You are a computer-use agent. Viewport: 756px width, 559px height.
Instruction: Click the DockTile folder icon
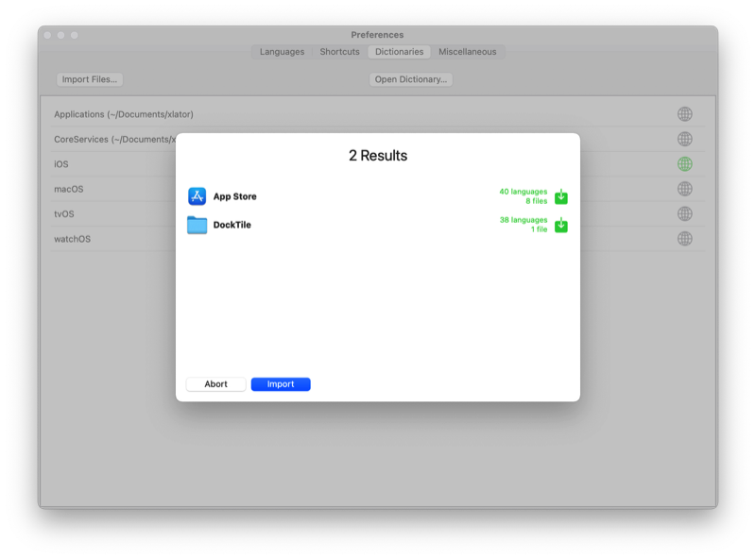(197, 225)
